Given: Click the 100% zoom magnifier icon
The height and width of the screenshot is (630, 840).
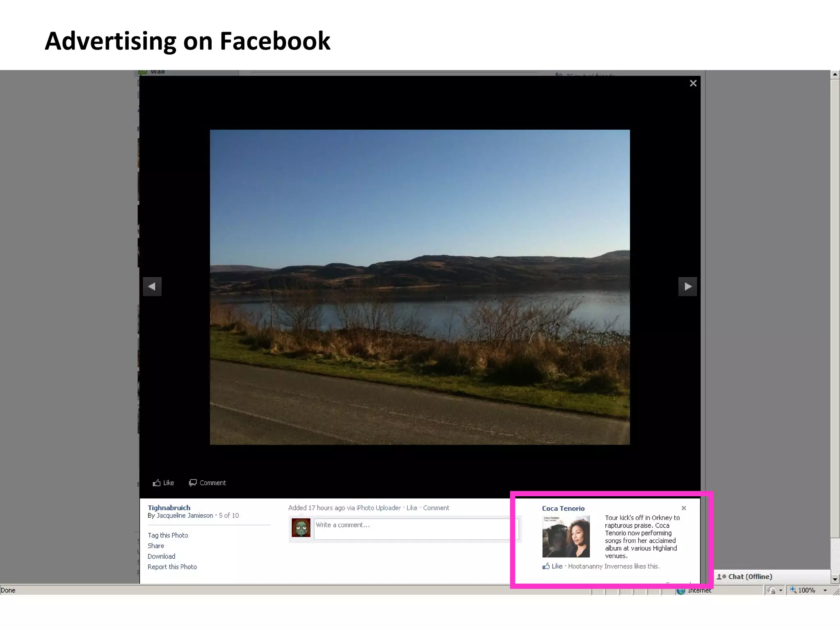Looking at the screenshot, I should coord(793,590).
